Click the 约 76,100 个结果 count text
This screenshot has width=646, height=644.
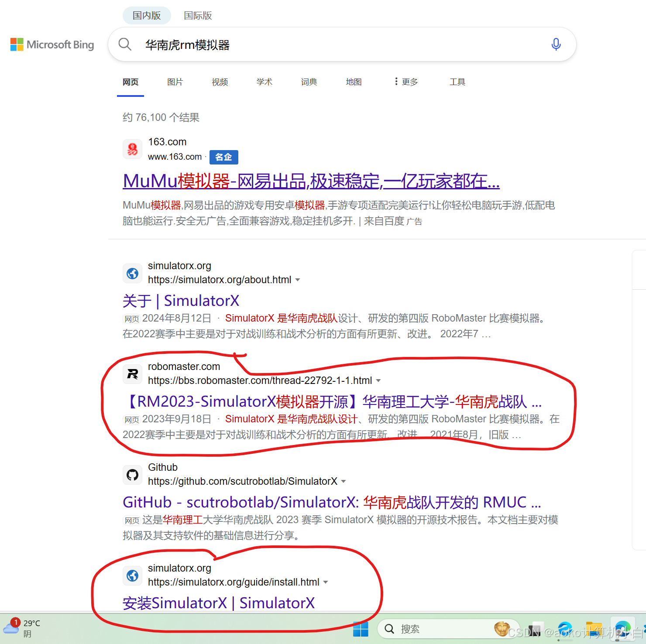click(161, 117)
